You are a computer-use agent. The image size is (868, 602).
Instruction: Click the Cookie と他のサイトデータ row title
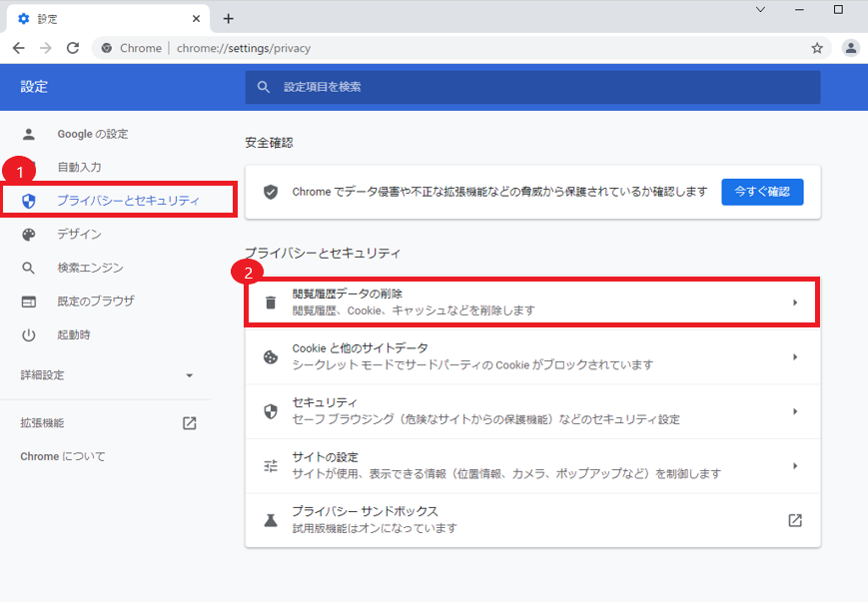tap(360, 348)
